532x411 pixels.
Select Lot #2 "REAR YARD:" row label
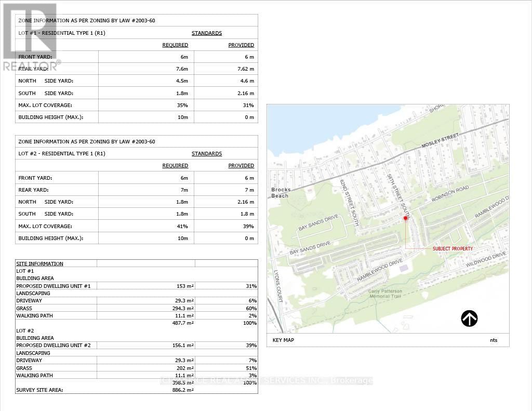point(33,190)
